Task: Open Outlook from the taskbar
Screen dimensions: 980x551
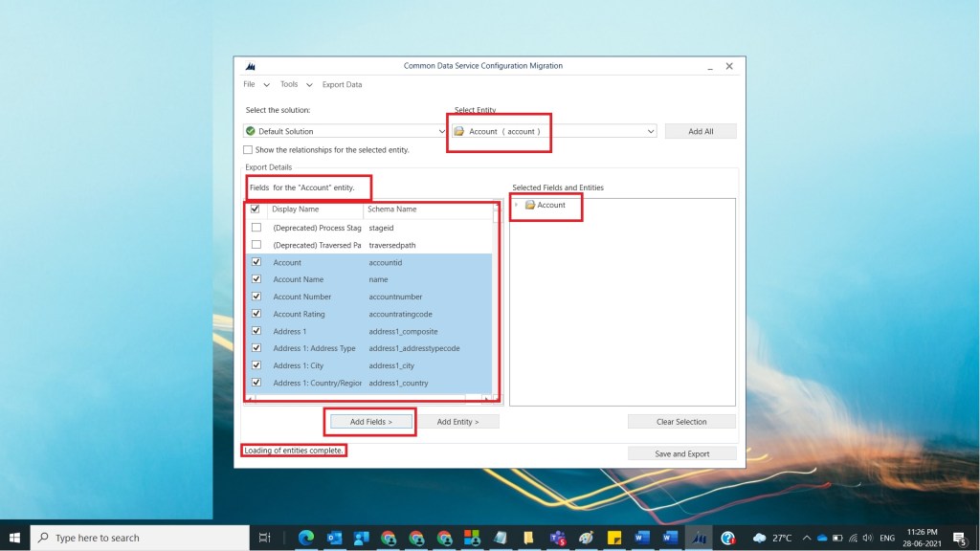Action: pyautogui.click(x=334, y=538)
